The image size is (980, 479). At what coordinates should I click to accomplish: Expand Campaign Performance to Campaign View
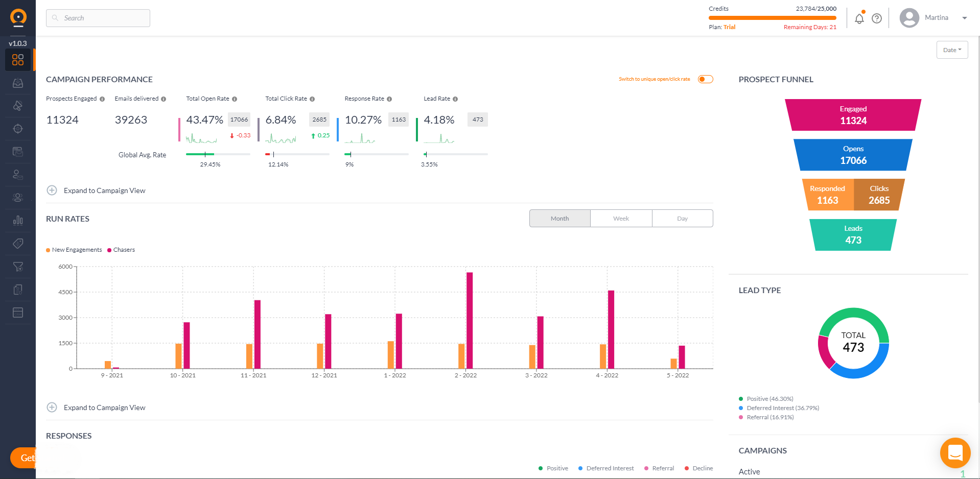(x=97, y=190)
